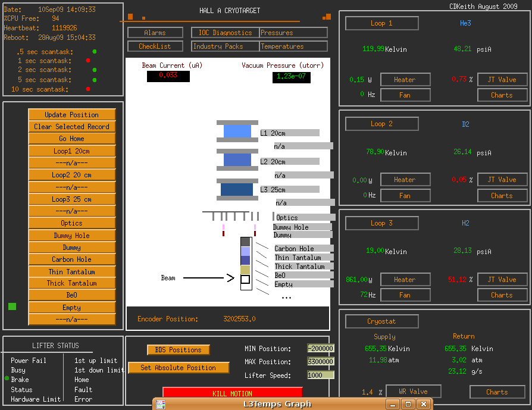The height and width of the screenshot is (410, 532).
Task: Select the orange BeO target button
Action: point(72,295)
